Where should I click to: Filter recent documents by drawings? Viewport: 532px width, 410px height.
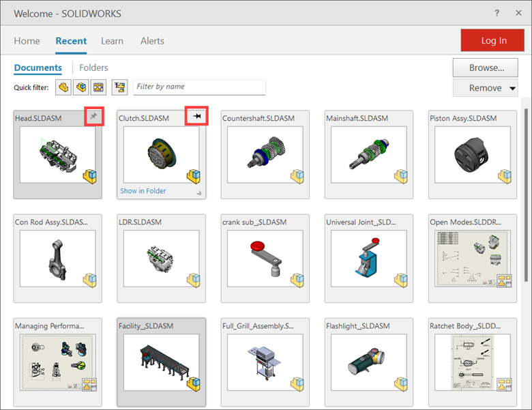[98, 87]
